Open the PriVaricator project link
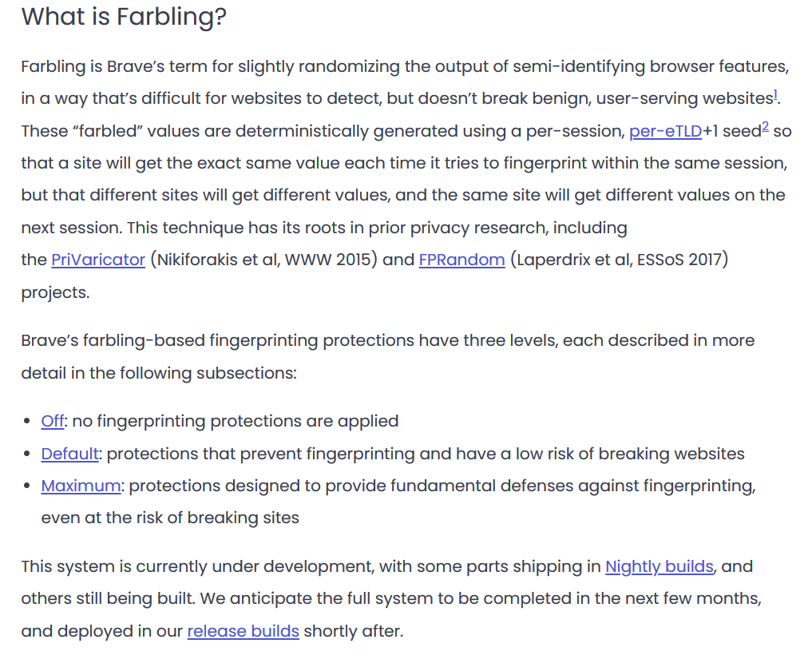Screen dimensions: 812x659 (98, 260)
